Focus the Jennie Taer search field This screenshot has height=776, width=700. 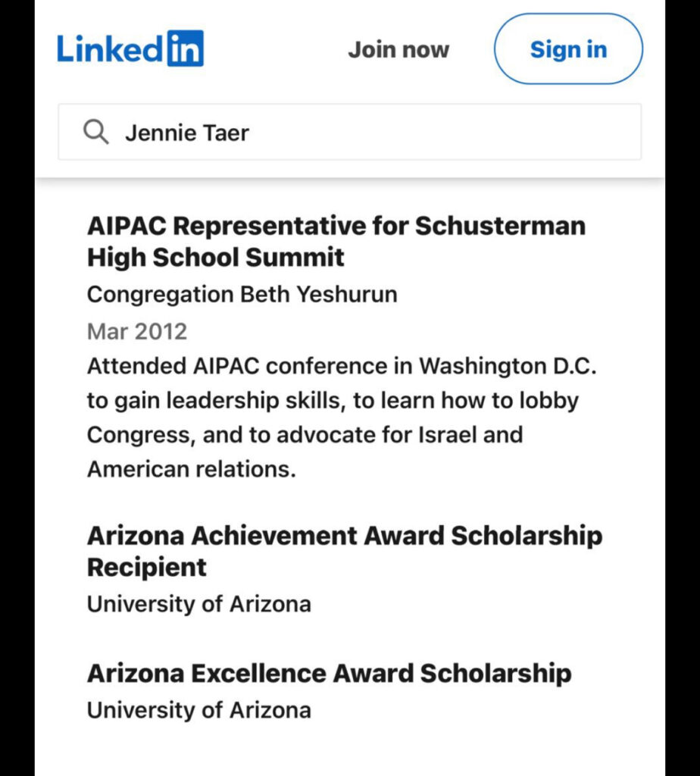[350, 132]
